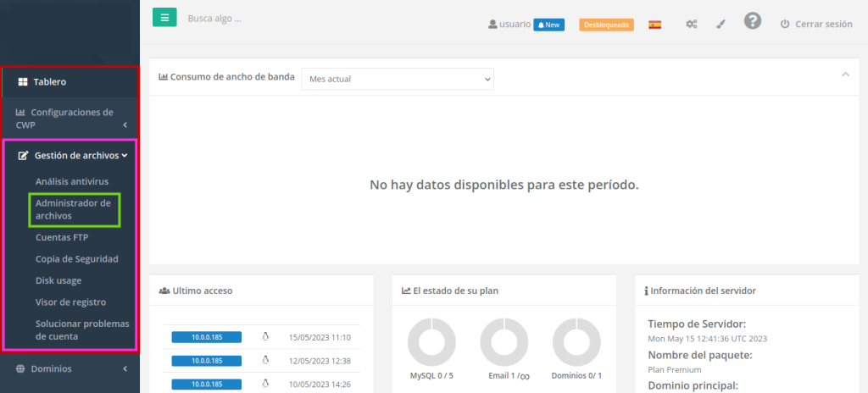Select Tablero in the sidebar

49,82
